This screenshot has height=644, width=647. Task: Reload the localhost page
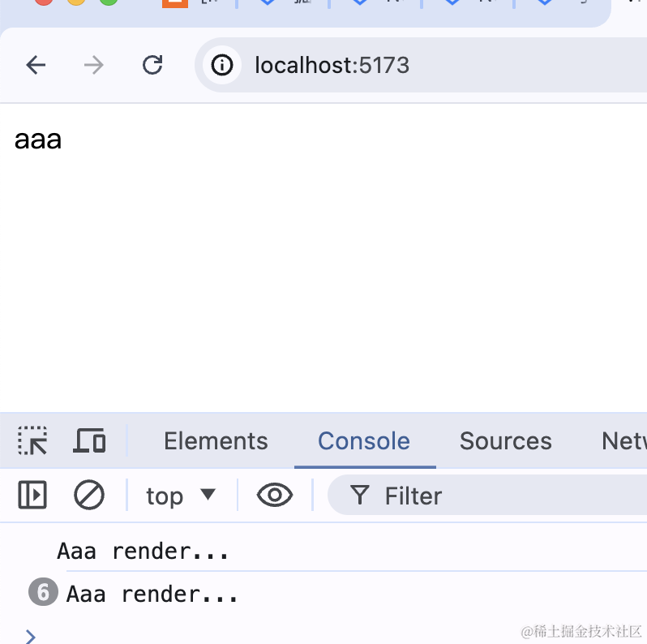(x=152, y=65)
